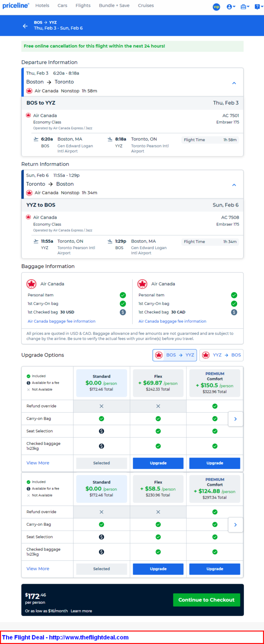Viewport: 264px width, 644px height.
Task: Show more fares with first table's right arrow
Action: tap(236, 419)
